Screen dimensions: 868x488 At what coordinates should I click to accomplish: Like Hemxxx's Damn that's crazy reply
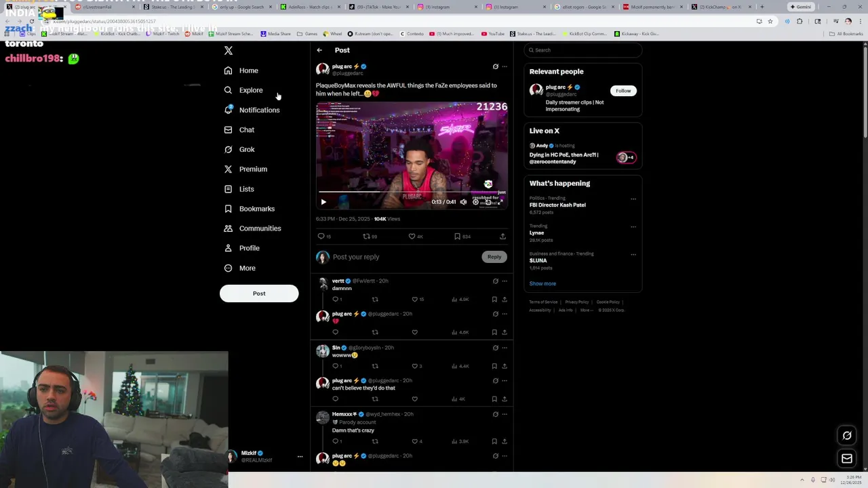coord(415,441)
